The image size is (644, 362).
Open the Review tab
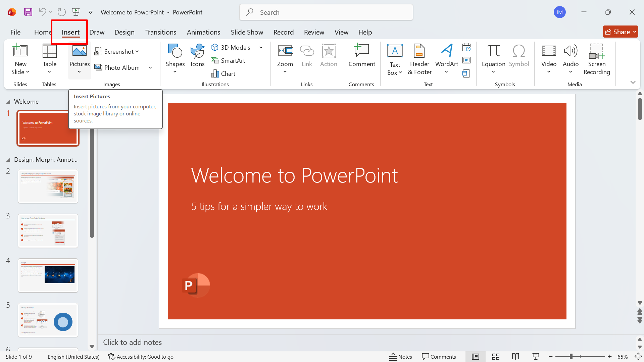(x=314, y=32)
